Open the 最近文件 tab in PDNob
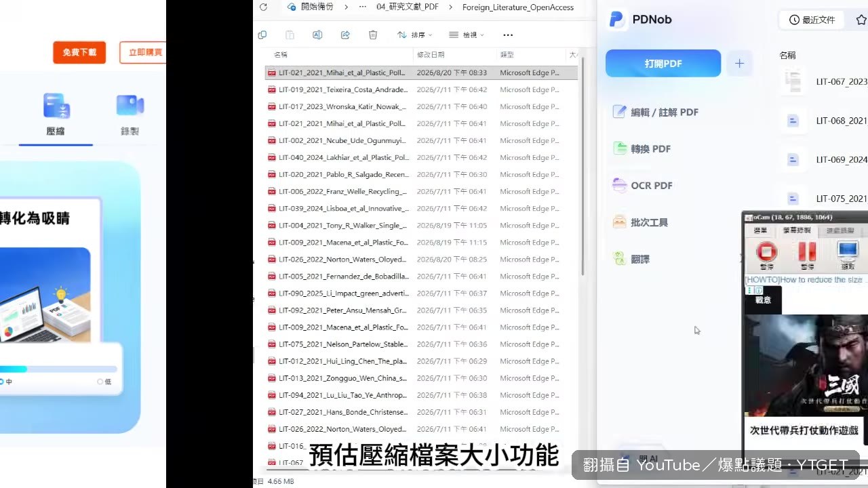The image size is (868, 488). click(812, 20)
